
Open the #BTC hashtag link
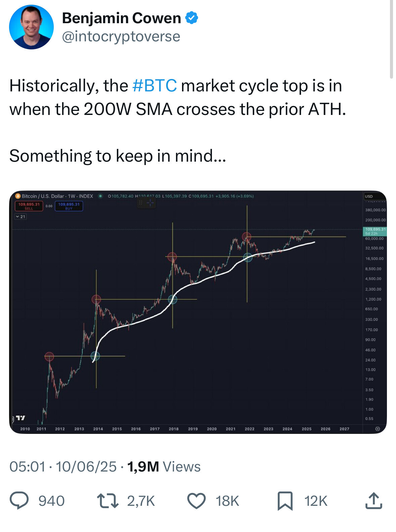[155, 86]
